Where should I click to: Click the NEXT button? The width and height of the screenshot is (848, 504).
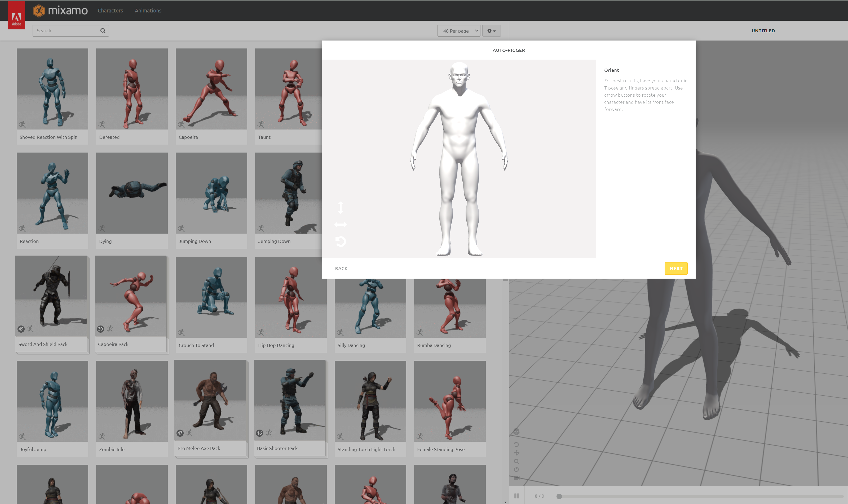pos(676,268)
